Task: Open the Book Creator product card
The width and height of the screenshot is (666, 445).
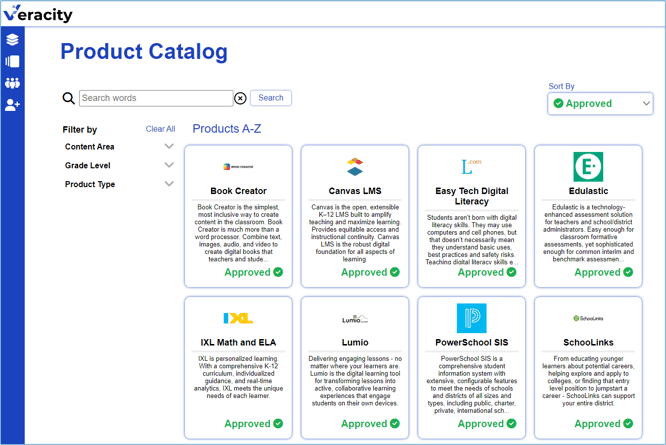Action: tap(239, 216)
